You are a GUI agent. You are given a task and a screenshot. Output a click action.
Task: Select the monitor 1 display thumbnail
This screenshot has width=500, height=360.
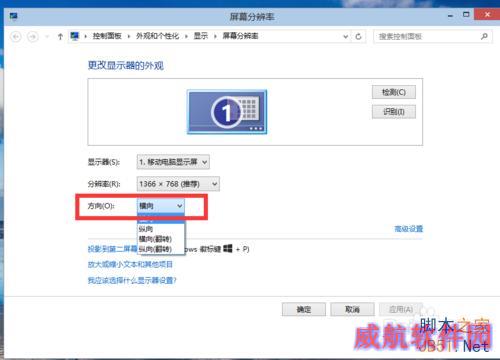pyautogui.click(x=227, y=112)
